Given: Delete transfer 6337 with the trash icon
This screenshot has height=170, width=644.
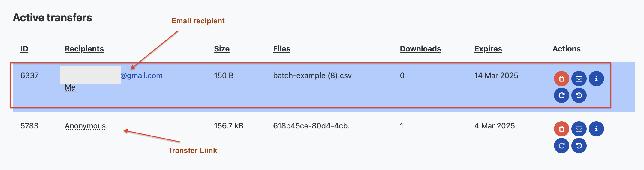Looking at the screenshot, I should [561, 79].
